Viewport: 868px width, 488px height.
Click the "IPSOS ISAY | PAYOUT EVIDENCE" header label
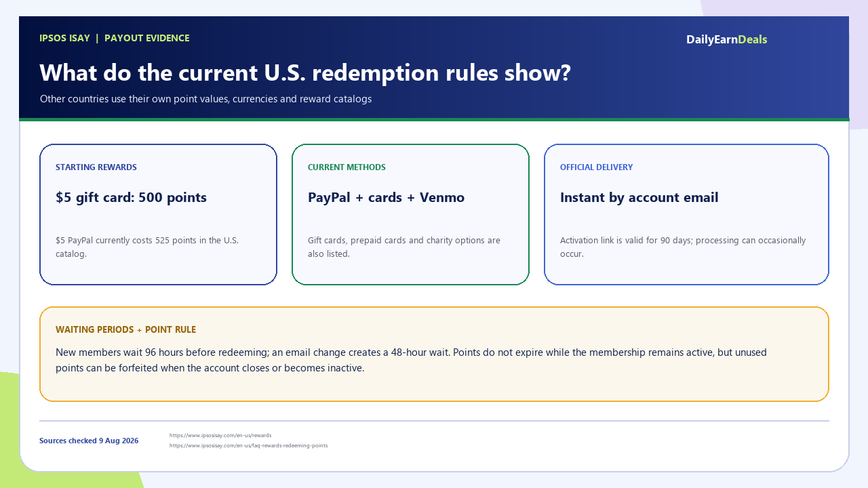(x=115, y=38)
